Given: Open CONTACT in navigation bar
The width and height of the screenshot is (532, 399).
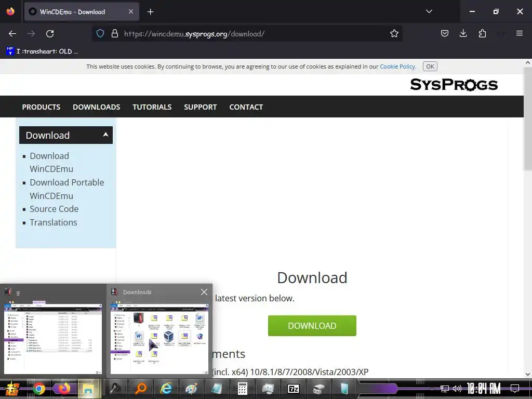Looking at the screenshot, I should tap(246, 107).
